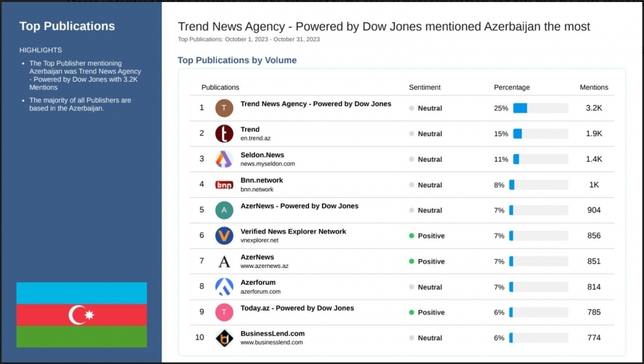
Task: Click the Mentions column header
Action: 594,87
